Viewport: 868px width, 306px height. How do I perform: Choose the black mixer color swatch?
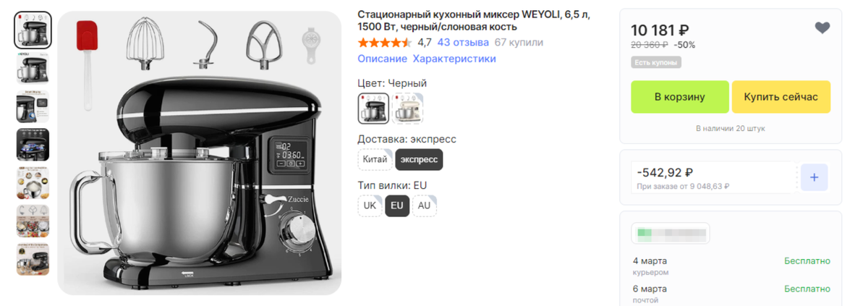[373, 109]
